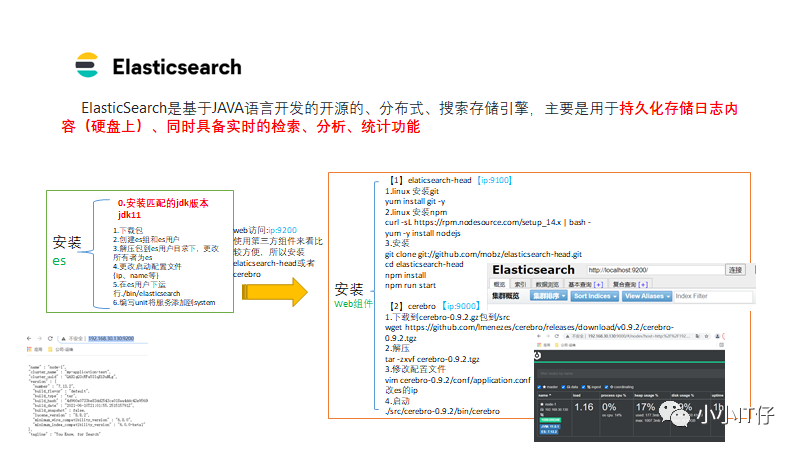Click the load value 1.16

pos(584,407)
